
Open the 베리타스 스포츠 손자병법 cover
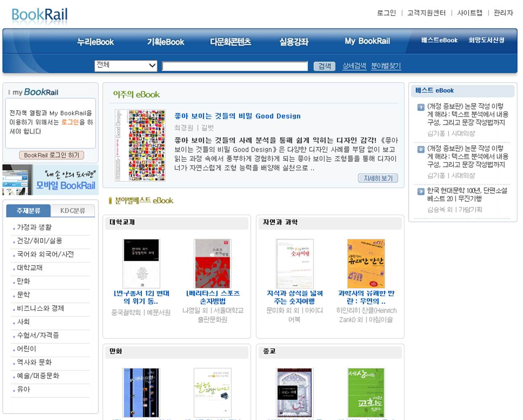point(212,263)
